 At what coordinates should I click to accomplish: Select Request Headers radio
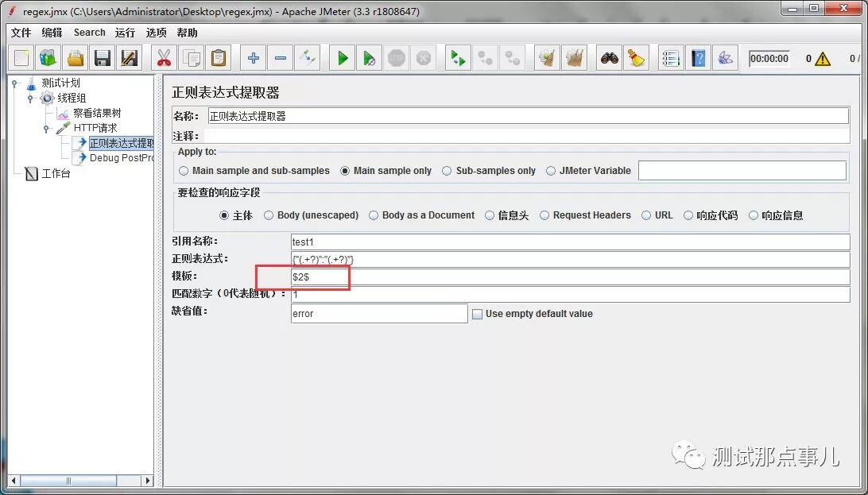tap(544, 215)
